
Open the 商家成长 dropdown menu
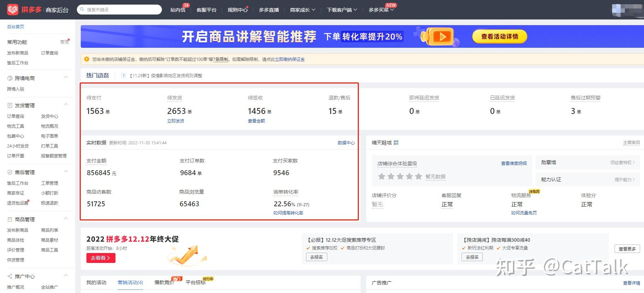[303, 10]
